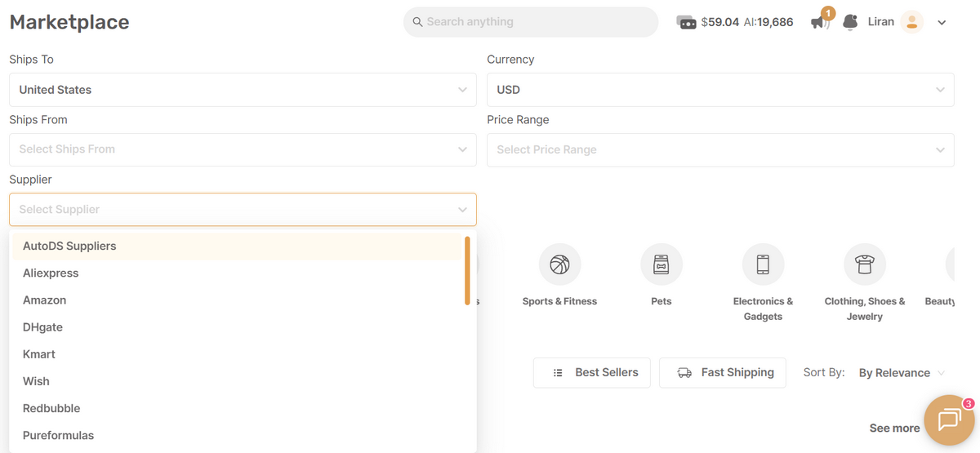The width and height of the screenshot is (980, 453).
Task: Click the Best Sellers button
Action: click(592, 372)
